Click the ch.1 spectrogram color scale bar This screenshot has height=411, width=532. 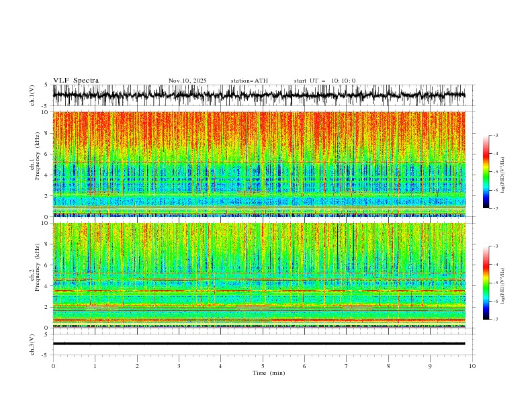486,172
